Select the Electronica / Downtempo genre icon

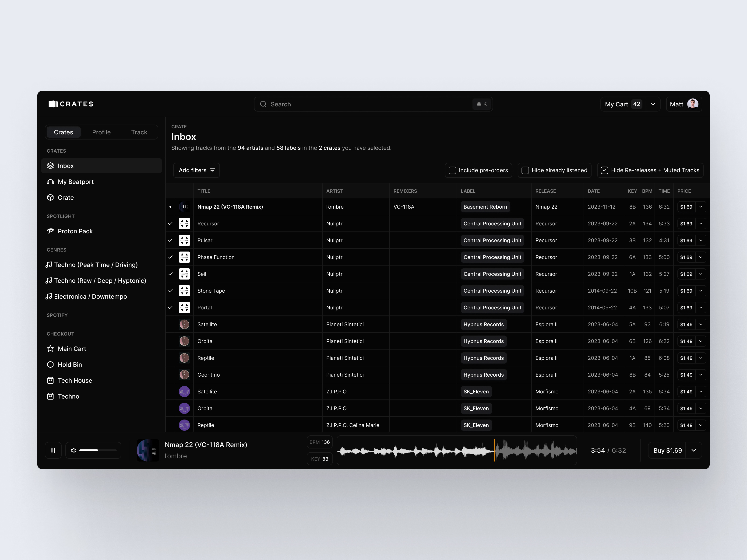[50, 296]
